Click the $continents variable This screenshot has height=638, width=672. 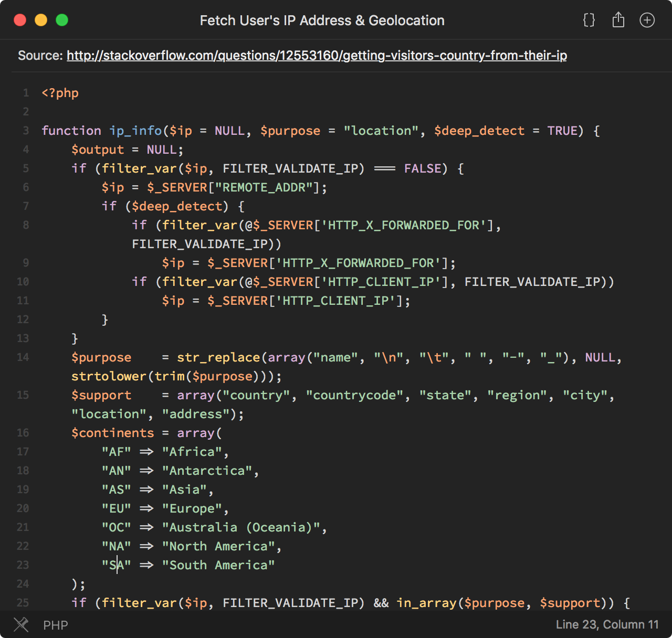click(x=113, y=433)
